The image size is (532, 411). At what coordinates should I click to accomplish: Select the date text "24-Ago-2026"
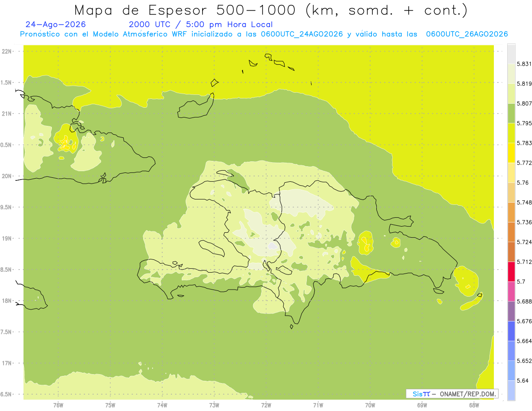[x=55, y=25]
